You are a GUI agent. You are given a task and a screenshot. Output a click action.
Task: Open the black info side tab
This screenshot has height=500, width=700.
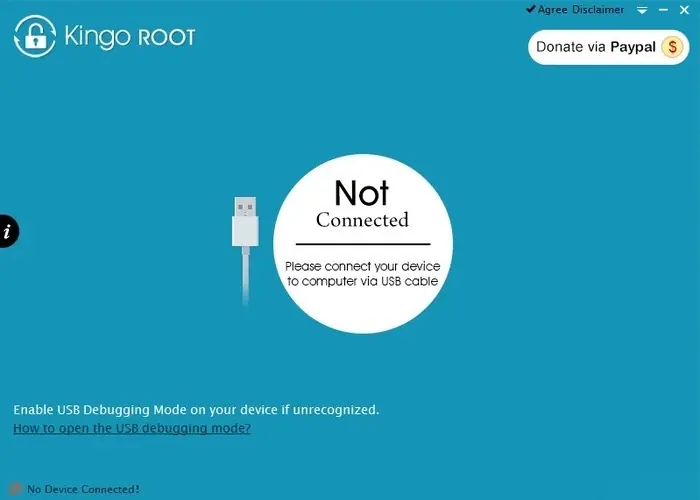coord(8,231)
